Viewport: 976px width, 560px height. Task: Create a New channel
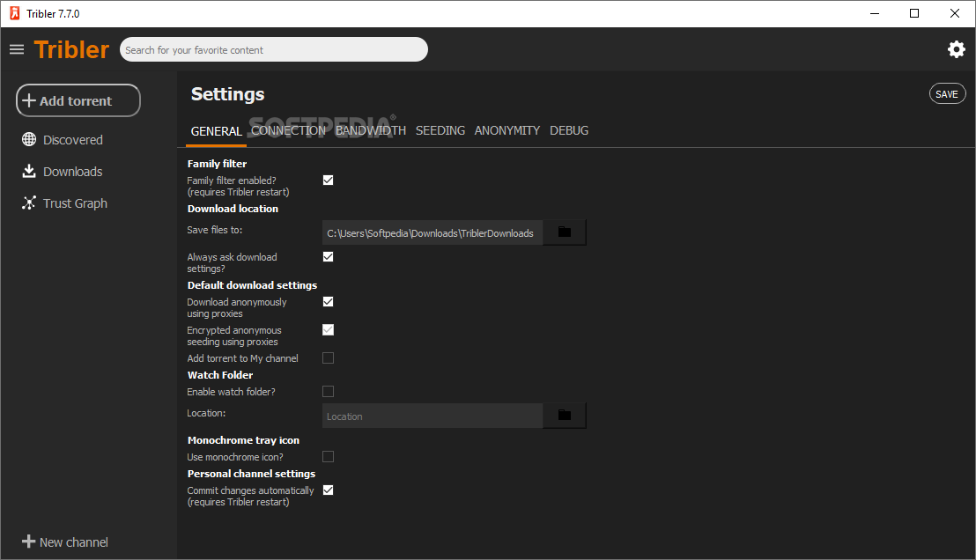[73, 542]
